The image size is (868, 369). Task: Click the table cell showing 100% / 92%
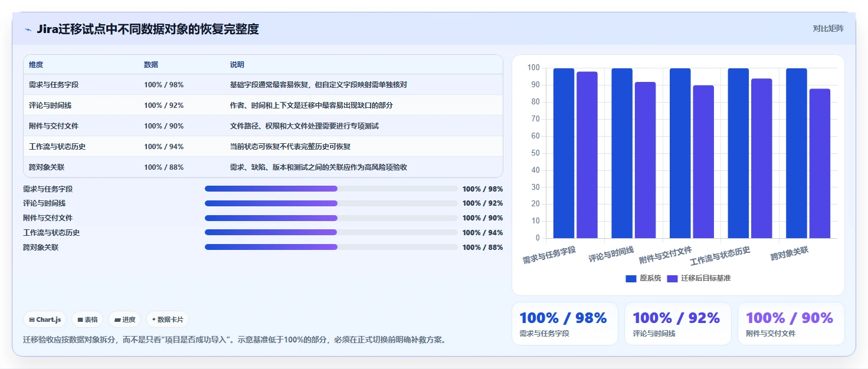pos(164,106)
